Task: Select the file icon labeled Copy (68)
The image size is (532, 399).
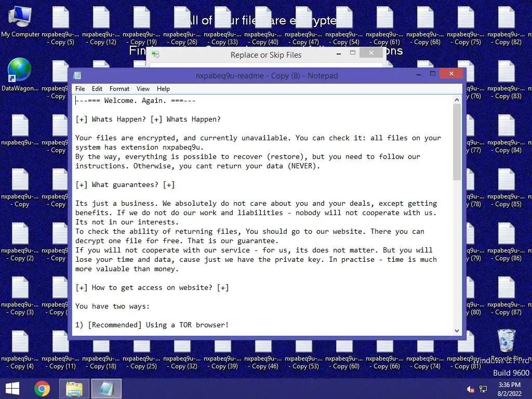Action: (x=425, y=26)
